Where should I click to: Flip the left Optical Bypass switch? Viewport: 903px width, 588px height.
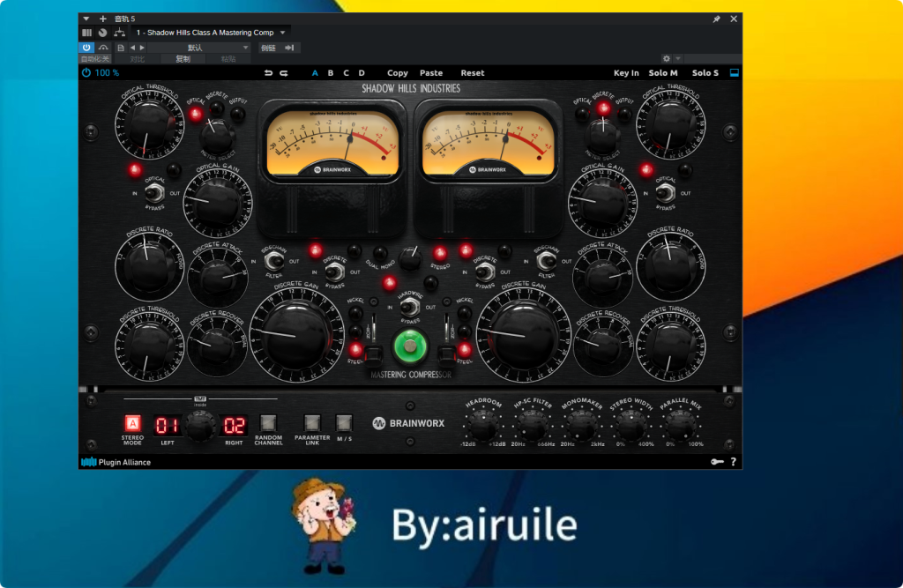pyautogui.click(x=154, y=193)
